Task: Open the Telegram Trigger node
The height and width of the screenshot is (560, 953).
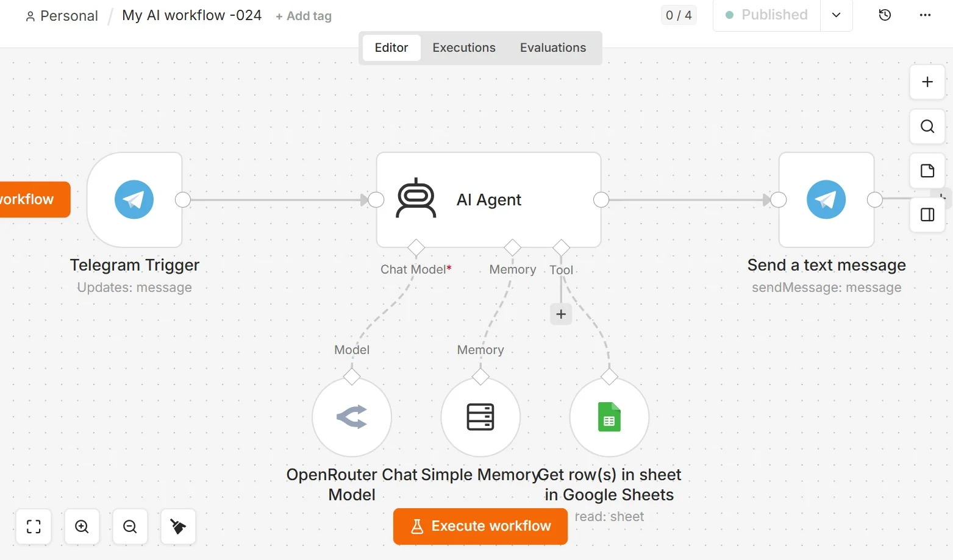Action: point(135,200)
